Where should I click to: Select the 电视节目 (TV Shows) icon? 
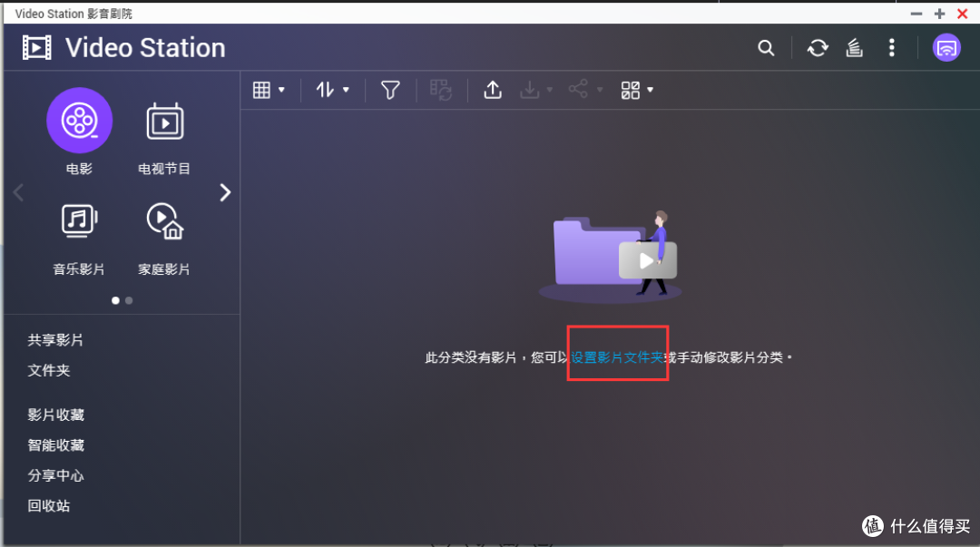point(164,120)
